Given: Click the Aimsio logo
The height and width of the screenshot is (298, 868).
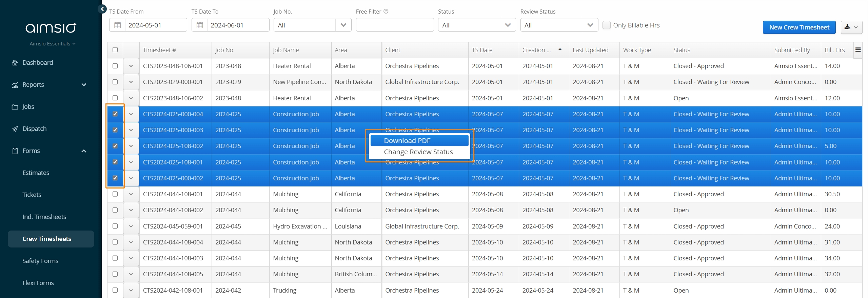Looking at the screenshot, I should [51, 28].
